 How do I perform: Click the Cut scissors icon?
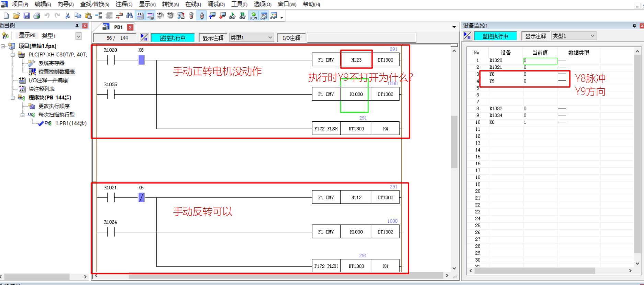[68, 16]
